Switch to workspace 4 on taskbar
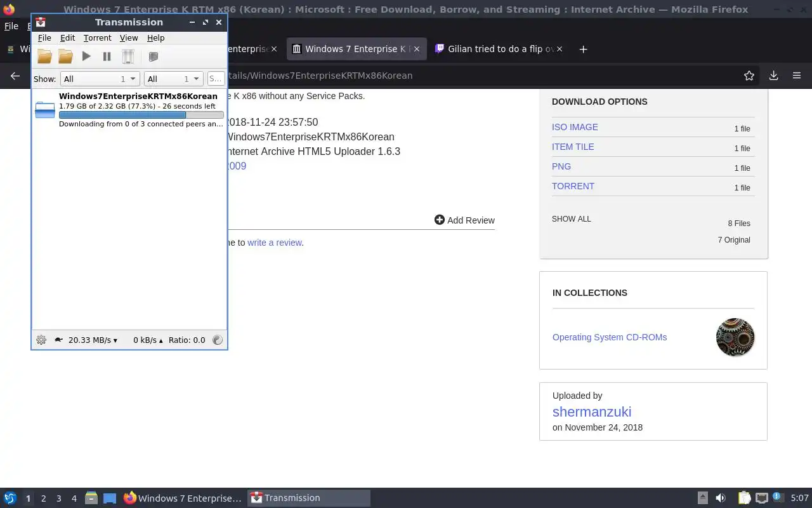 pyautogui.click(x=74, y=498)
